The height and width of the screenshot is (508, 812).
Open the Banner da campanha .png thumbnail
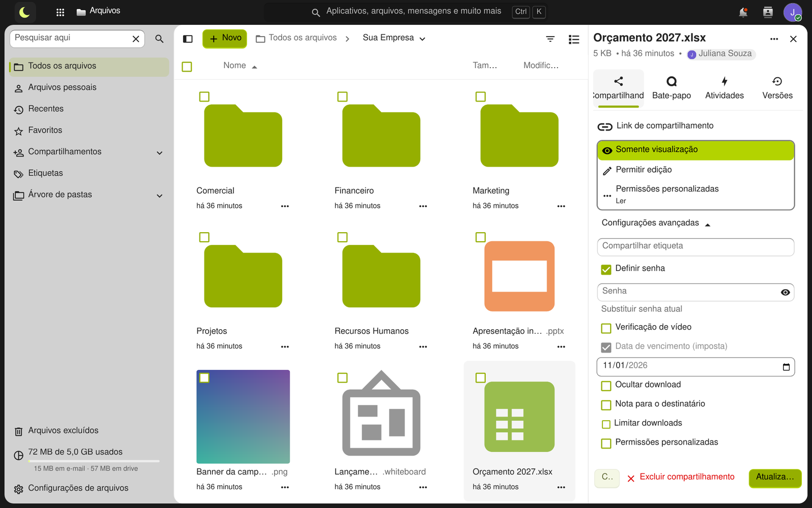tap(243, 417)
